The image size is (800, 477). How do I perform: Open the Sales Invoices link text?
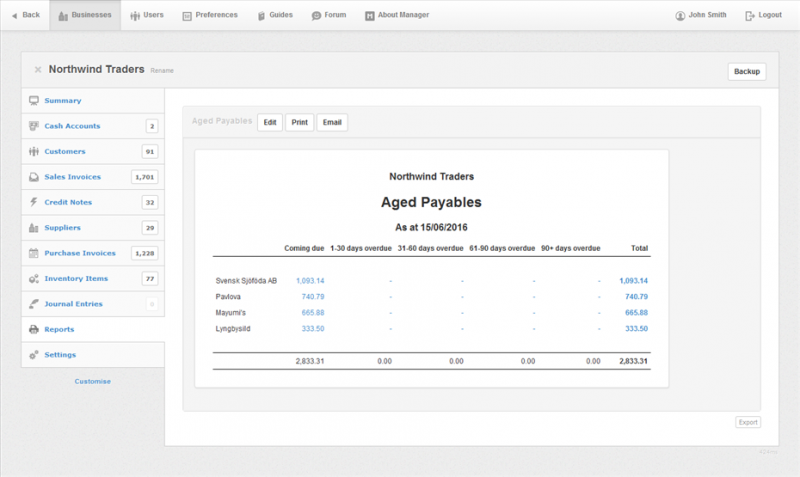72,177
